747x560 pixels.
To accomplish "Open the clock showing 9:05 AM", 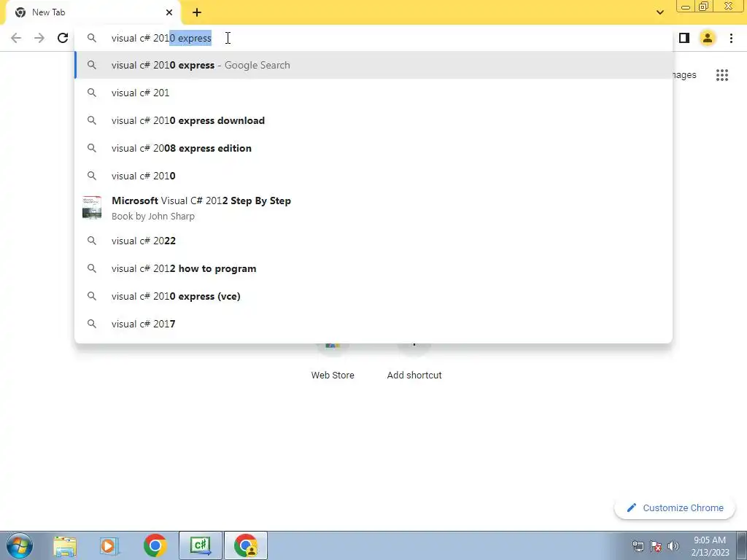I will 710,546.
